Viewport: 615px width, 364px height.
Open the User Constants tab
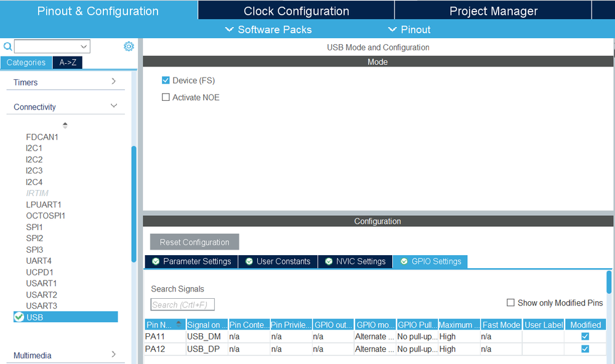pos(278,261)
